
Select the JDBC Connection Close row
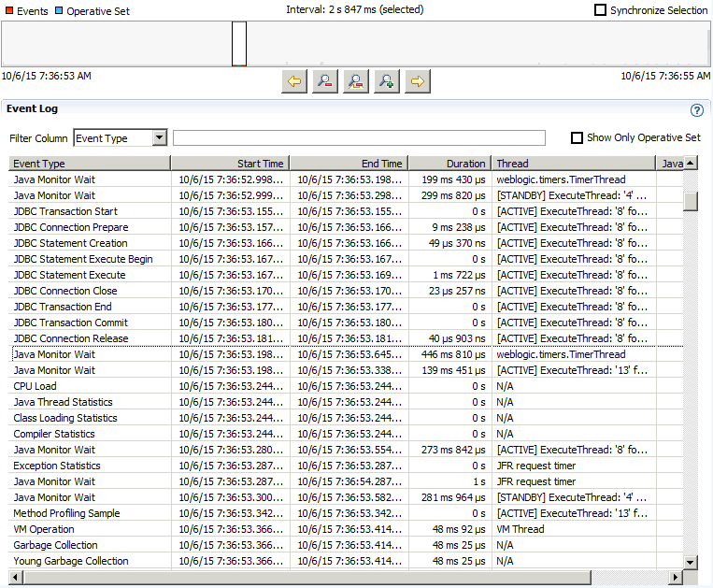(x=346, y=291)
